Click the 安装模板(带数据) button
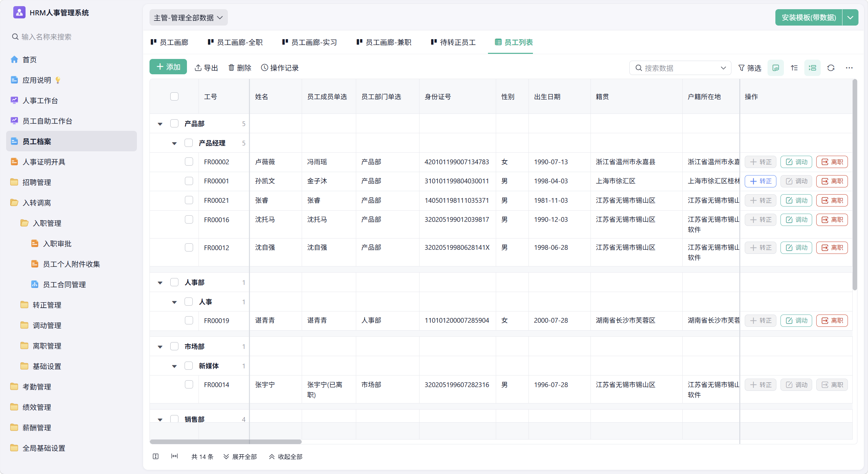This screenshot has width=868, height=474. [x=809, y=18]
